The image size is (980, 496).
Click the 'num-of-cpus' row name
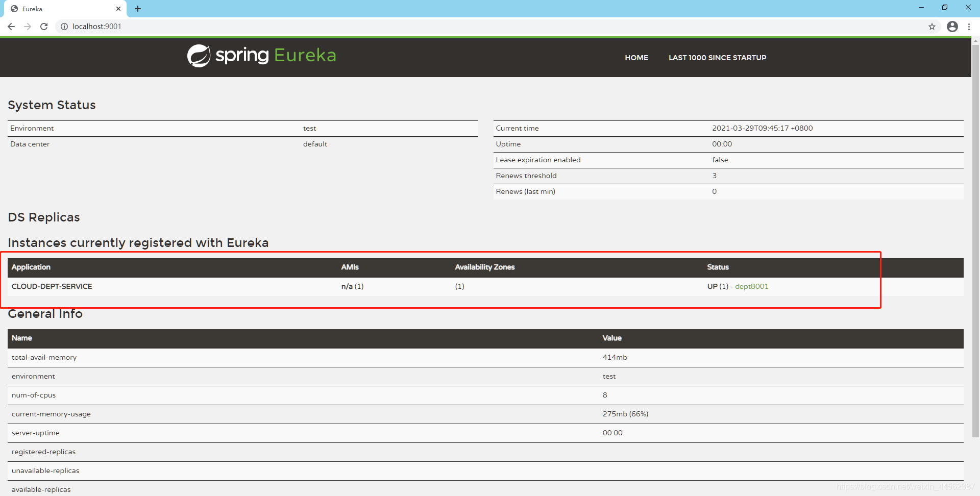point(34,395)
